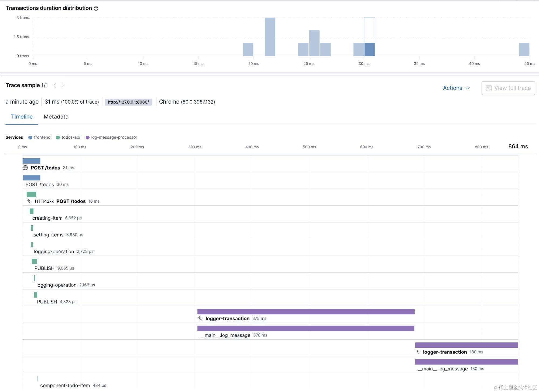The height and width of the screenshot is (392, 539).
Task: Click the frontend service legend dot
Action: (x=30, y=138)
